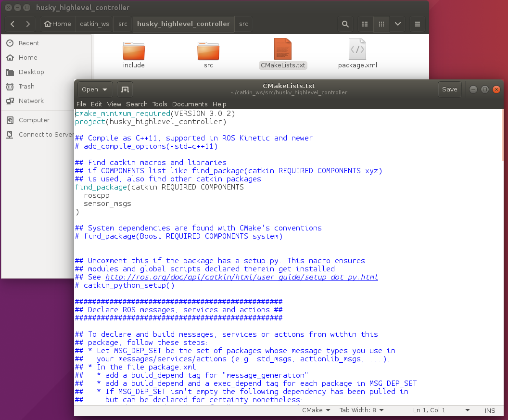Click '# find_package(Boost REQUIRED COMPONENTS system)' line

pyautogui.click(x=179, y=236)
